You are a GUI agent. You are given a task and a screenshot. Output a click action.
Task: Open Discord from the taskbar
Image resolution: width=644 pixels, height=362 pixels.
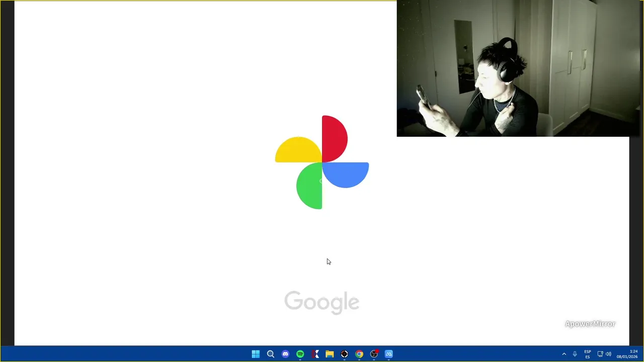coord(285,354)
